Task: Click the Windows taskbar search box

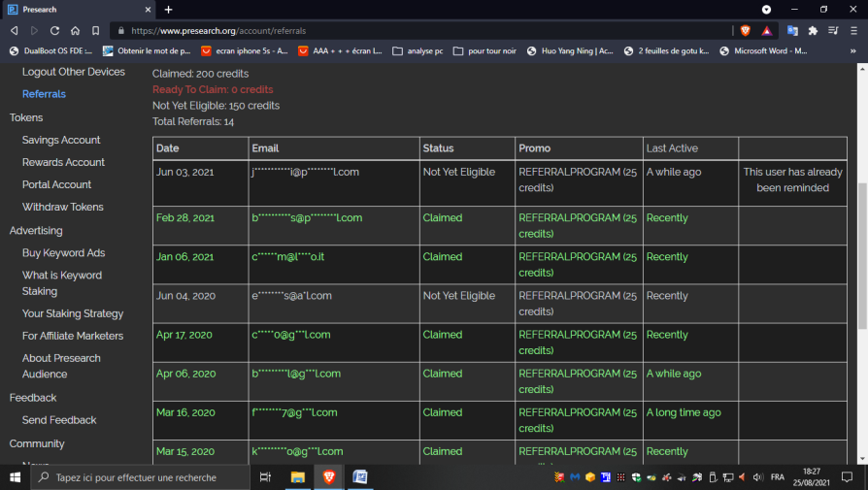Action: [x=140, y=477]
